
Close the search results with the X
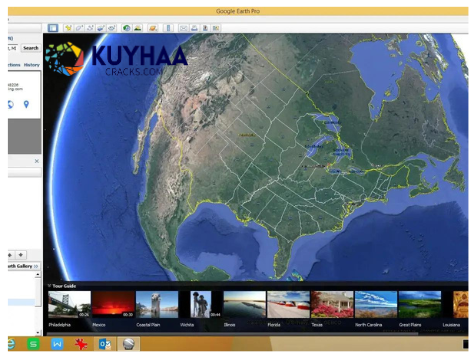click(x=37, y=161)
